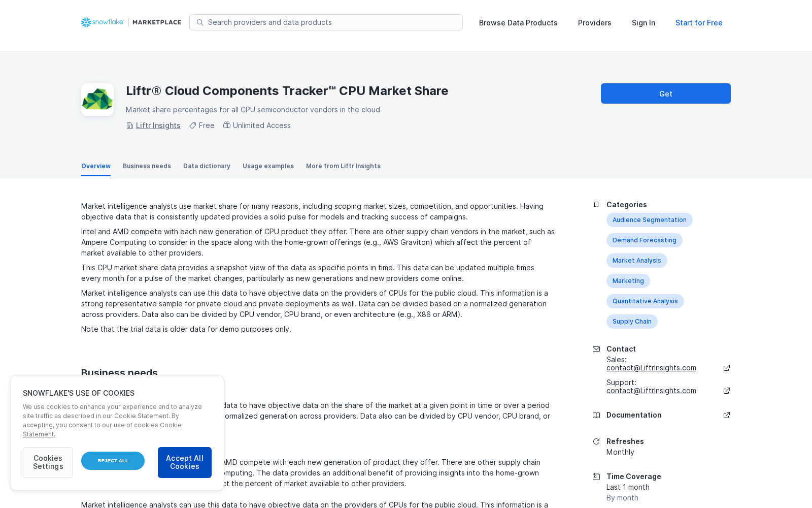This screenshot has width=812, height=508.
Task: Click the Sales contact email link
Action: 651,368
